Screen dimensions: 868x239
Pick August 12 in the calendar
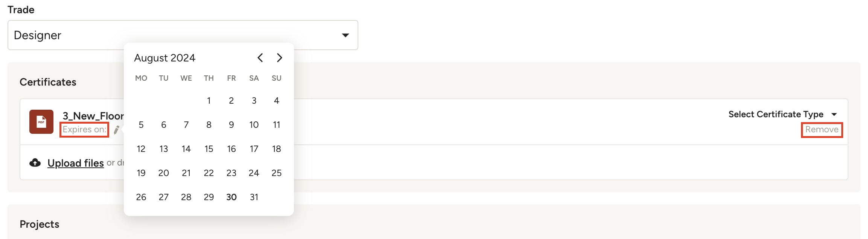(x=141, y=149)
